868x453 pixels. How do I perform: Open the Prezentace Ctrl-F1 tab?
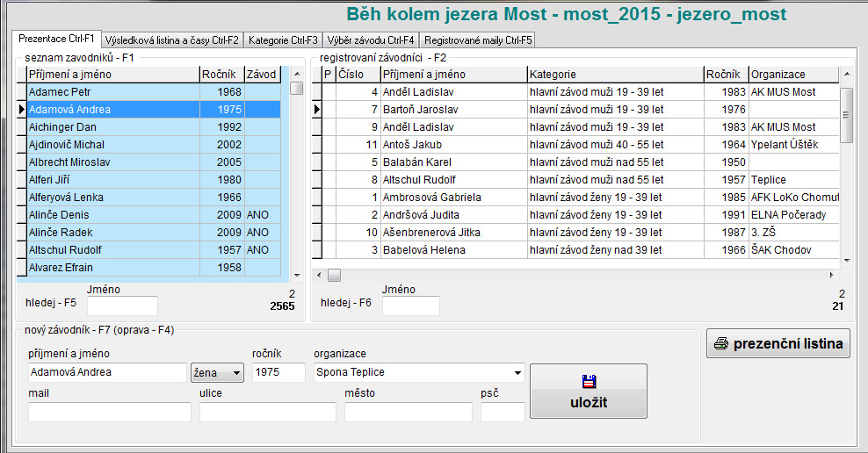tap(56, 39)
